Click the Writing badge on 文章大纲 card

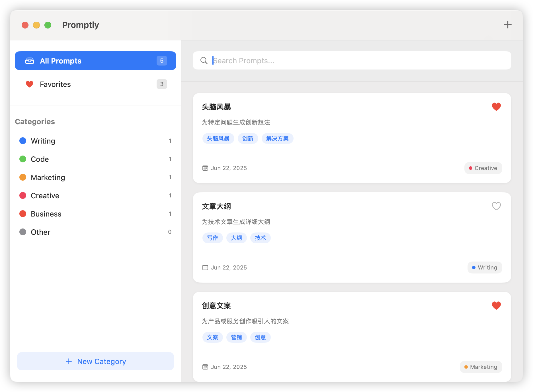click(x=484, y=267)
